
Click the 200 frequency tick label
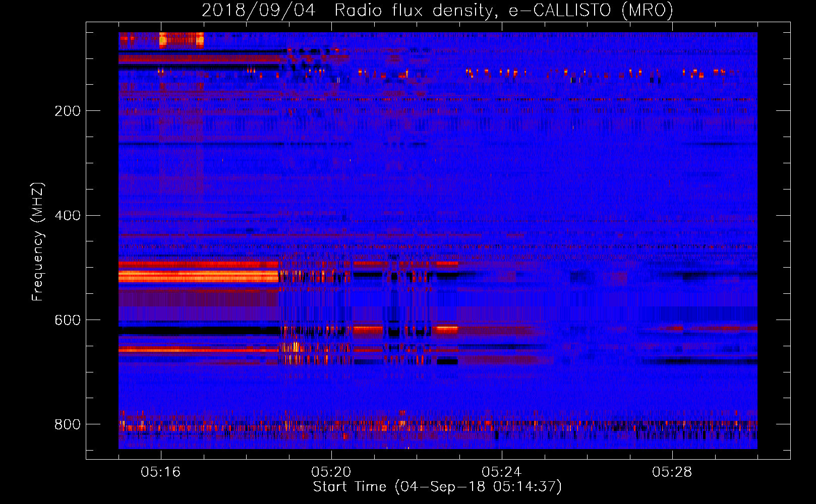click(68, 111)
